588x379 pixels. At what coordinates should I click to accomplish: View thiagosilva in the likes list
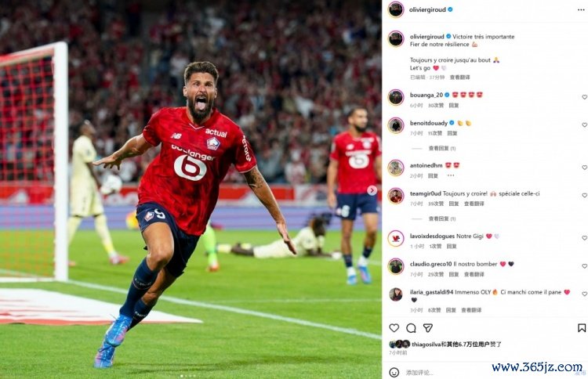click(x=426, y=345)
